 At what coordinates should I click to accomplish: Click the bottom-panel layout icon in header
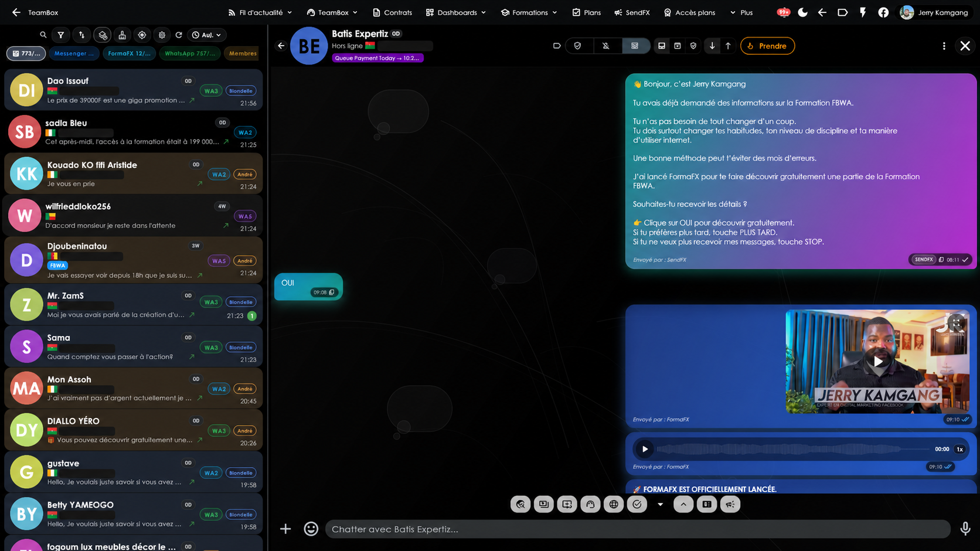click(662, 46)
